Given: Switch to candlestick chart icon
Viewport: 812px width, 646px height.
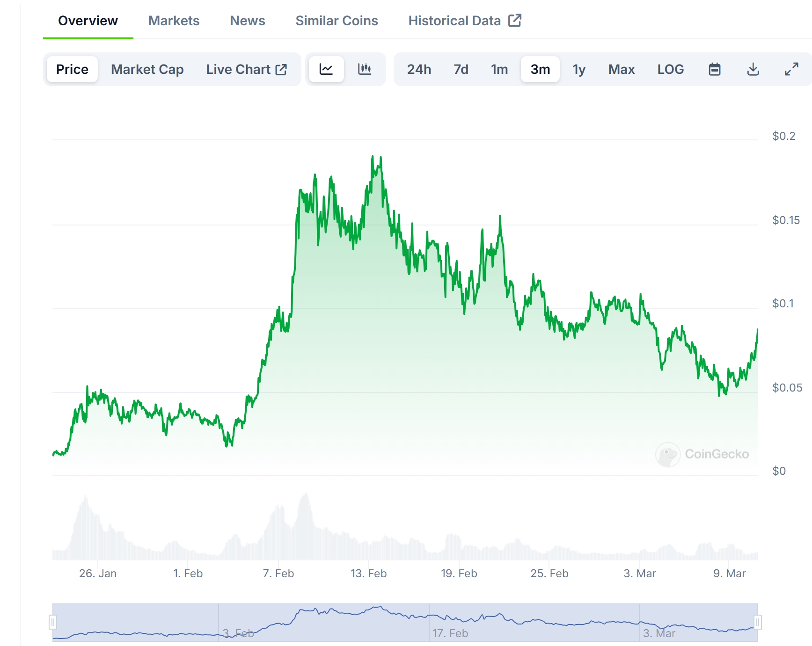Looking at the screenshot, I should point(365,69).
